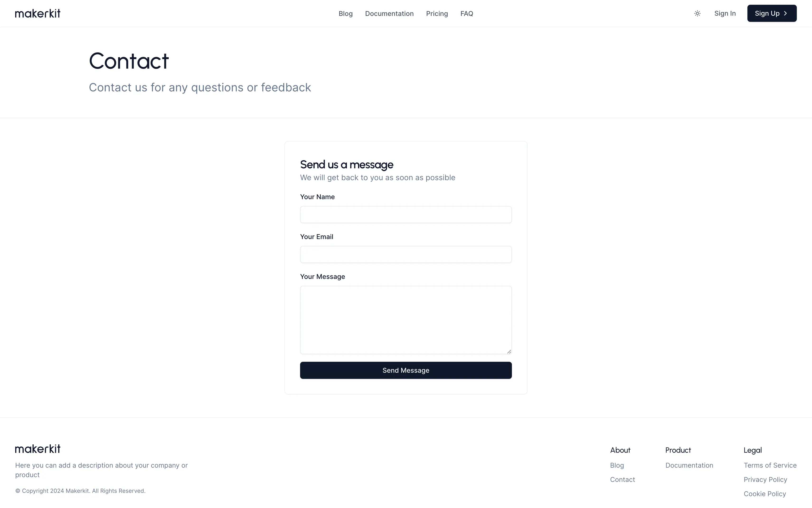The height and width of the screenshot is (508, 812).
Task: Focus the Your Name input field
Action: (406, 215)
